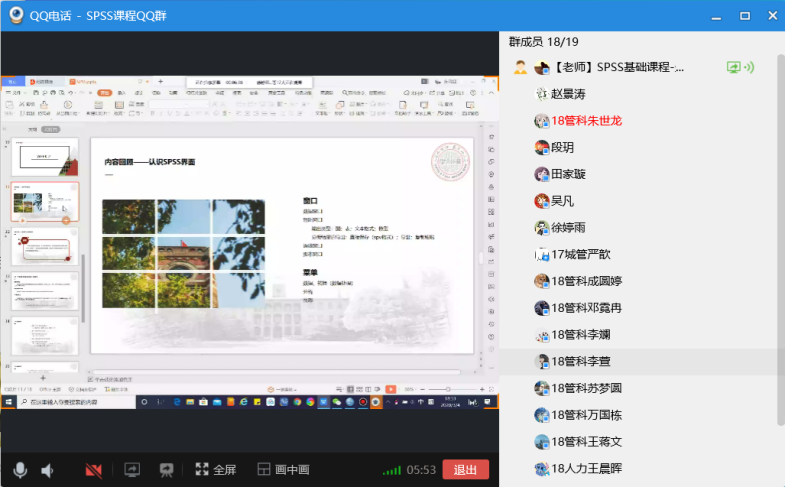Open a new WPS tab with plus icon
Viewport: 785px width, 487px height.
tap(161, 81)
